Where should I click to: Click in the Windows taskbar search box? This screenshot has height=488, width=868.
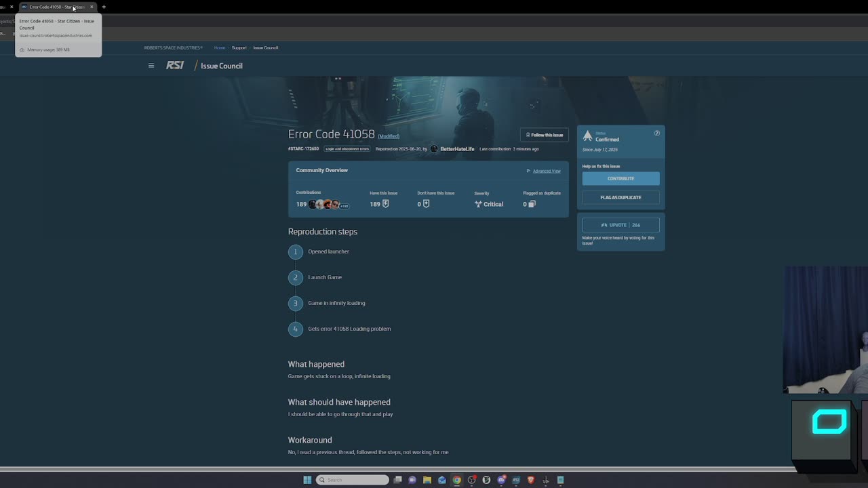(353, 480)
